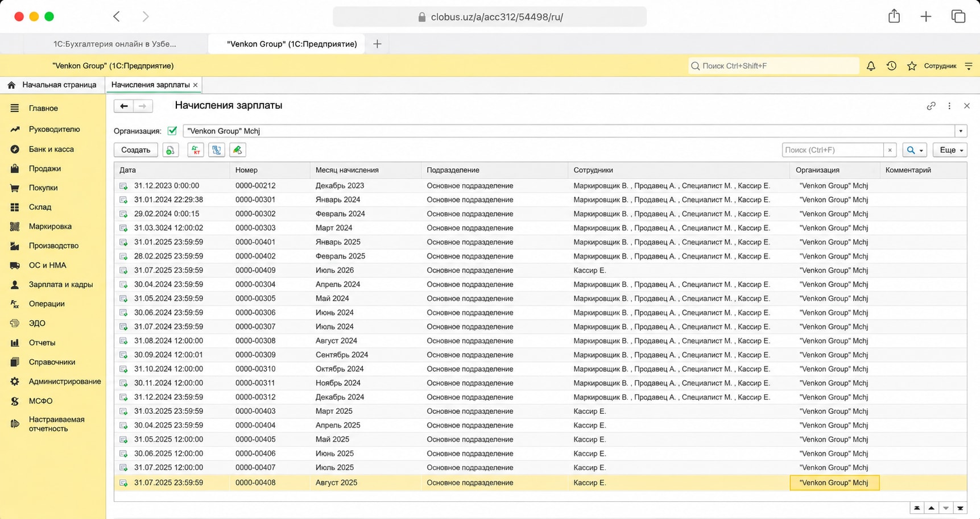
Task: Switch to 1С:Бухгалтерия онлайн browser tab
Action: pos(114,44)
